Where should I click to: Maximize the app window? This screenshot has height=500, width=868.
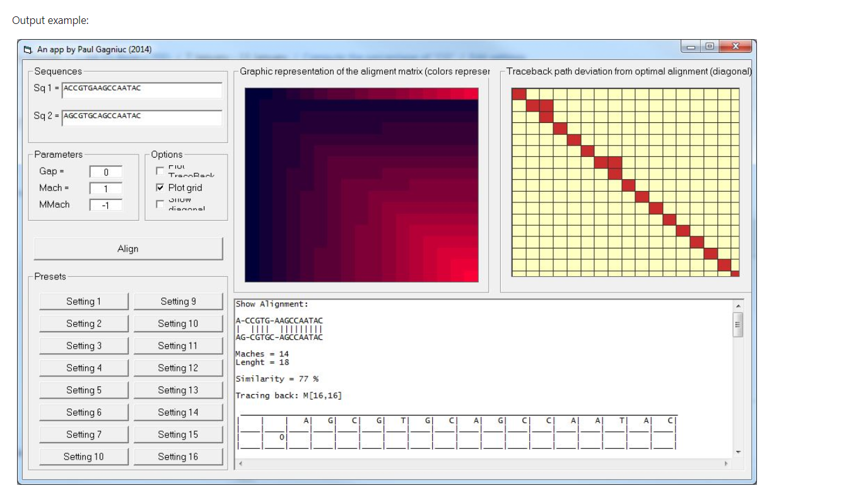710,47
